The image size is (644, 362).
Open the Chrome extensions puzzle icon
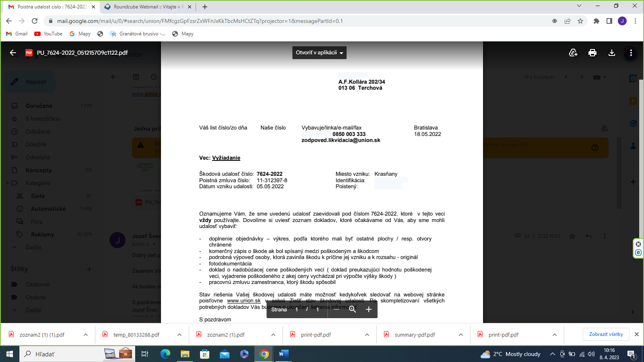(597, 21)
